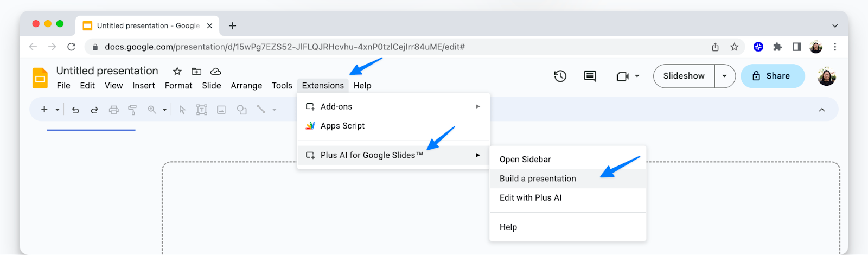Expand the new slide layout dropdown
The width and height of the screenshot is (868, 255).
[x=58, y=110]
